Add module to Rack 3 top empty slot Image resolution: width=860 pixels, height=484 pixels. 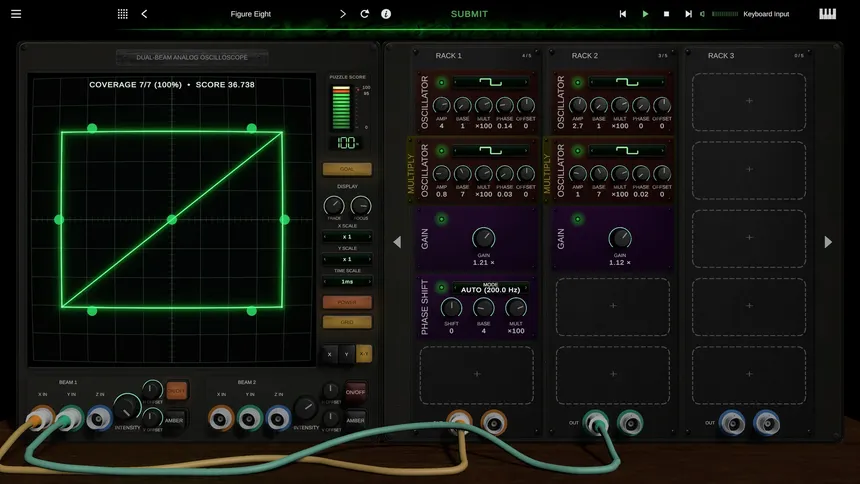pyautogui.click(x=749, y=102)
